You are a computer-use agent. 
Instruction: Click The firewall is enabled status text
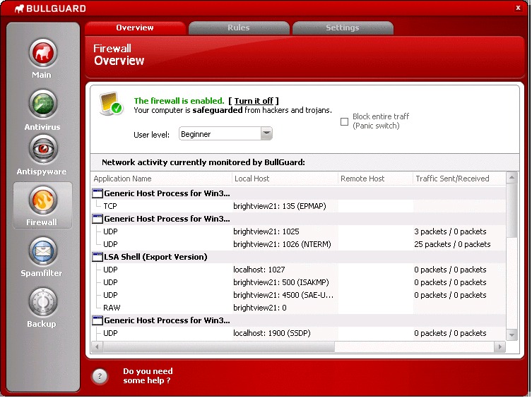pyautogui.click(x=179, y=101)
